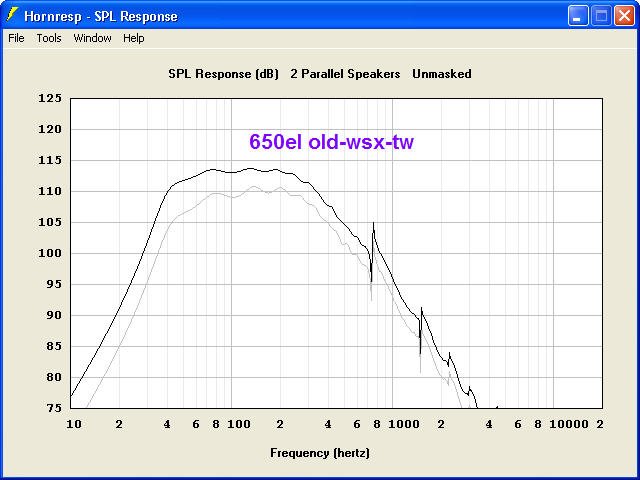This screenshot has width=640, height=480.
Task: Click the '650el old-wsx-tw' purple chart label
Action: coord(331,142)
